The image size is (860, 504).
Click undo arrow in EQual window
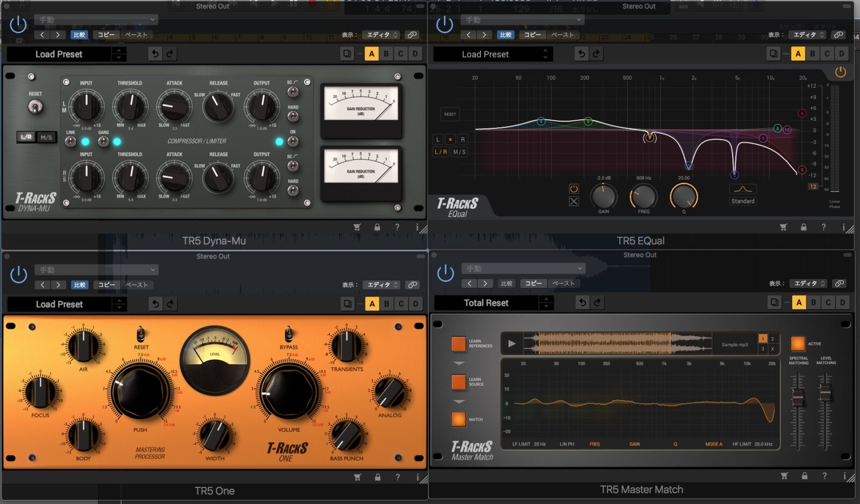(x=581, y=54)
